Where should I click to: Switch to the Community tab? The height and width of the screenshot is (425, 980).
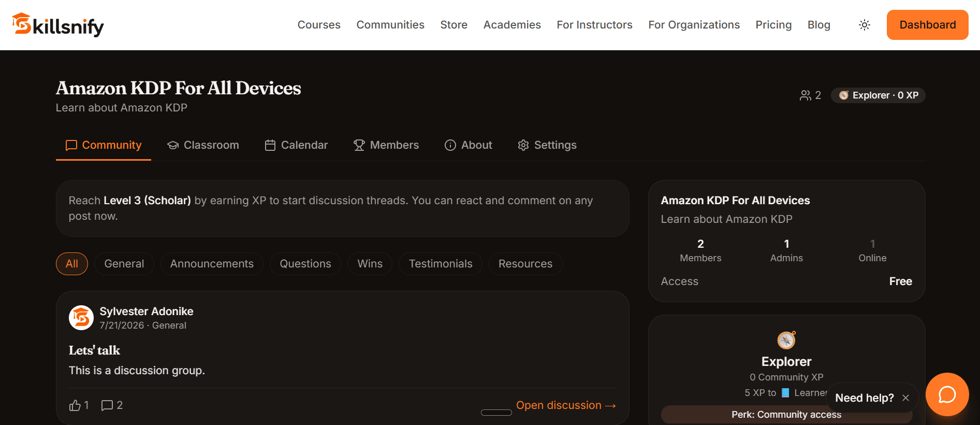pyautogui.click(x=104, y=145)
